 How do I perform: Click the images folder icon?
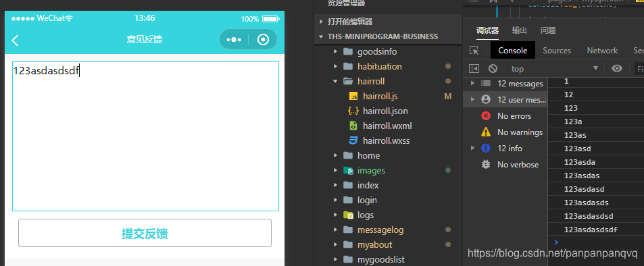pos(348,170)
